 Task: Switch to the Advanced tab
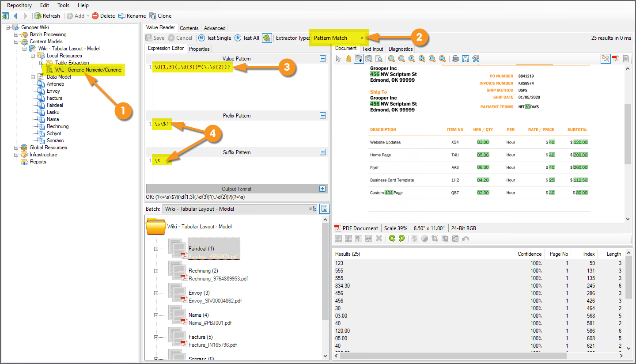215,28
